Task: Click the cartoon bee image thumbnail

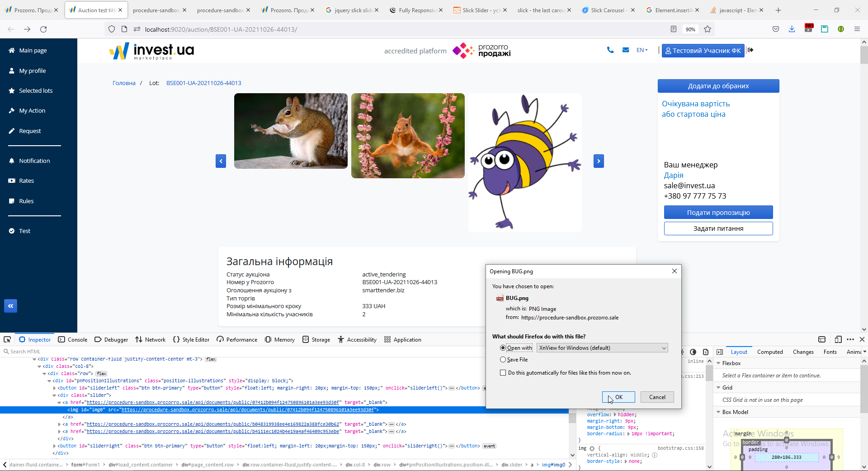Action: 525,162
